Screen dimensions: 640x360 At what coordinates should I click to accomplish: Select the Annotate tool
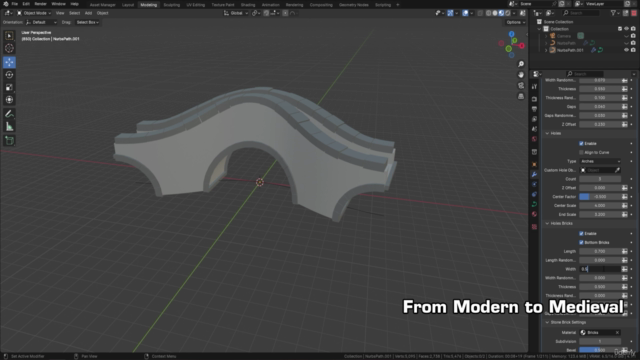pyautogui.click(x=9, y=114)
